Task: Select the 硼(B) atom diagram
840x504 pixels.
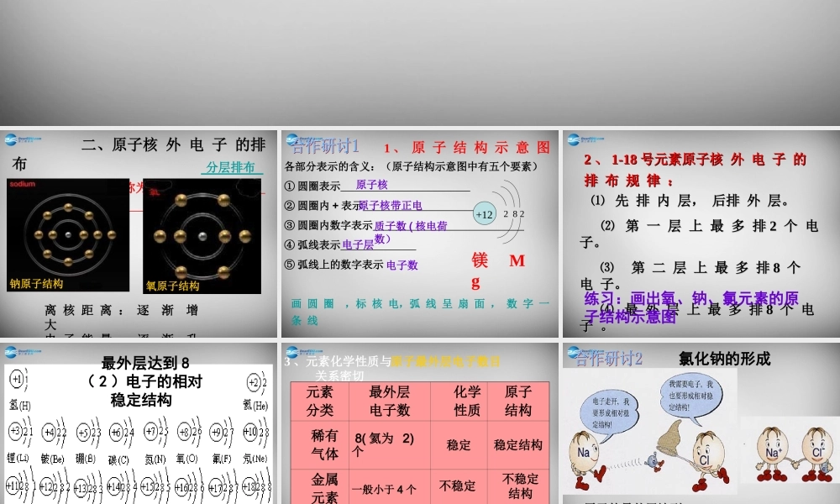Action: pos(87,440)
